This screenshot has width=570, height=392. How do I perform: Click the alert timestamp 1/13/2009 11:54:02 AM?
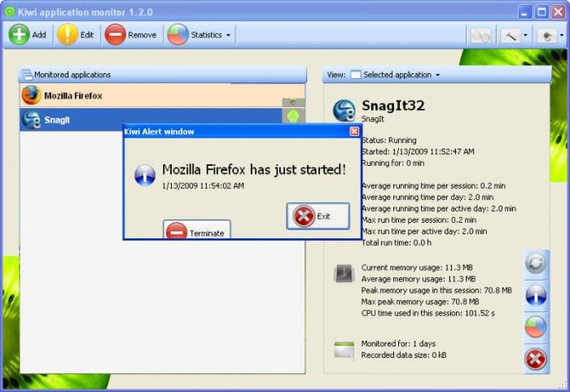(x=203, y=186)
